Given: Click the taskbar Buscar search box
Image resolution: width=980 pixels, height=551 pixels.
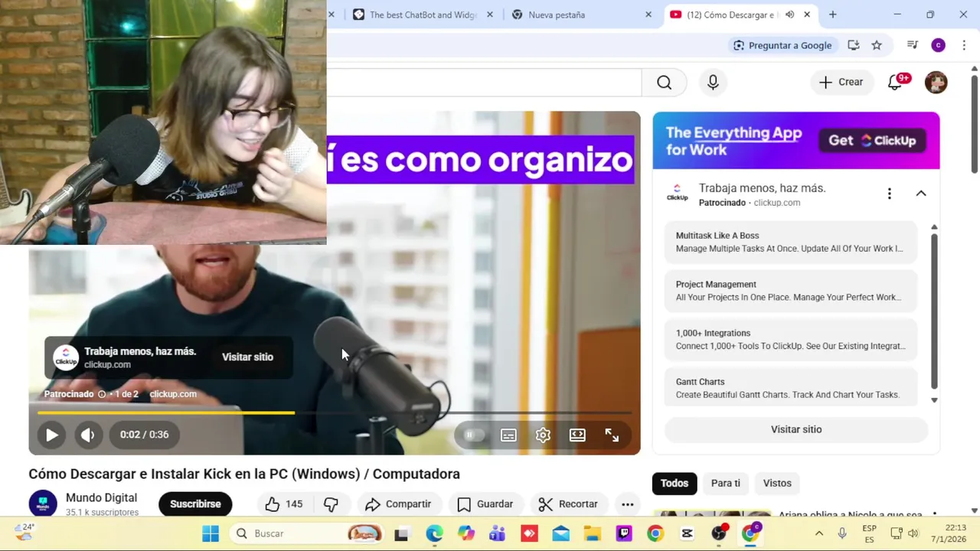Looking at the screenshot, I should tap(308, 533).
